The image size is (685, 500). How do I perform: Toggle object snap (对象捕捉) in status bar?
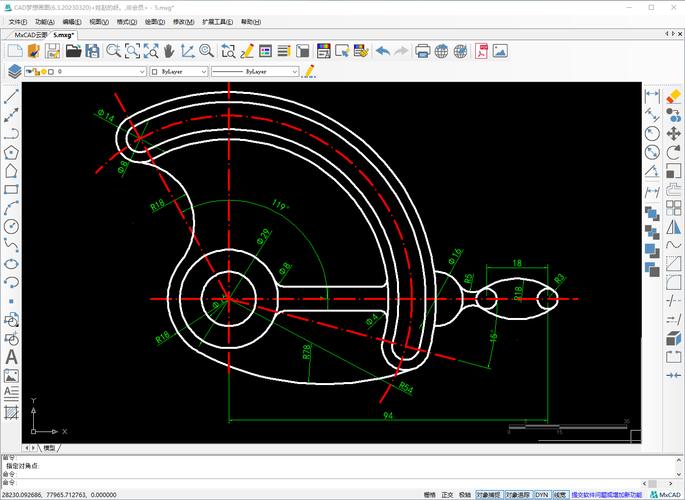[489, 495]
